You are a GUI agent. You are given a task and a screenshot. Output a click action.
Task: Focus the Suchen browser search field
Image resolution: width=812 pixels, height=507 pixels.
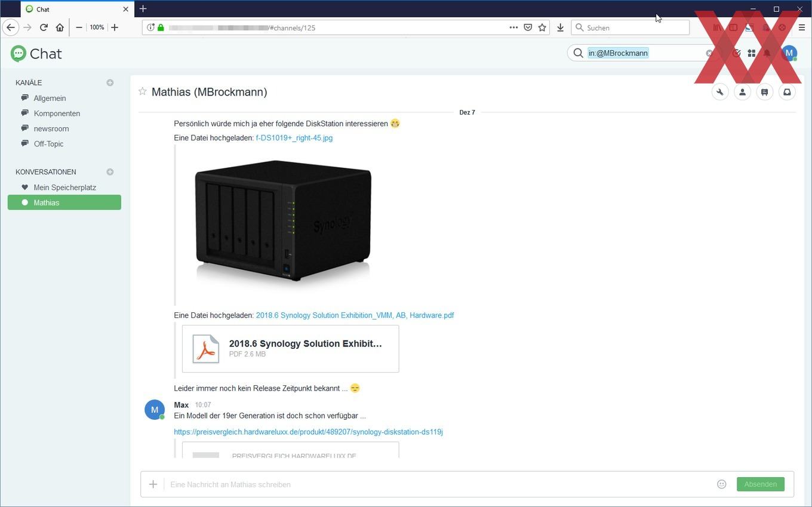pos(630,27)
